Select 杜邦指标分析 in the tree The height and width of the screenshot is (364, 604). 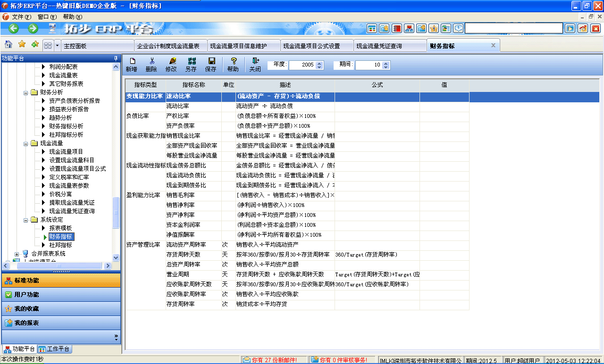66,135
